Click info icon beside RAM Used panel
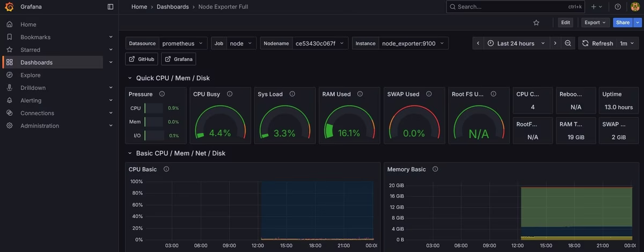The width and height of the screenshot is (644, 252). [x=360, y=94]
